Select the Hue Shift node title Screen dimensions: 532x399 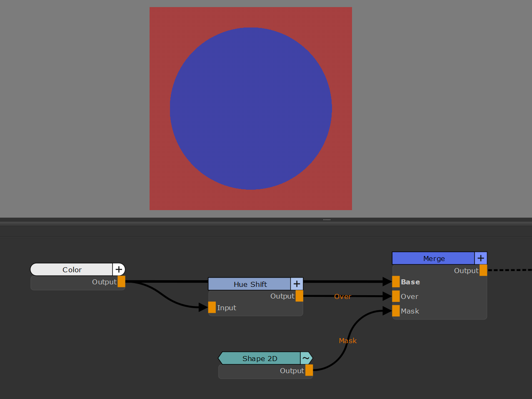pos(250,284)
